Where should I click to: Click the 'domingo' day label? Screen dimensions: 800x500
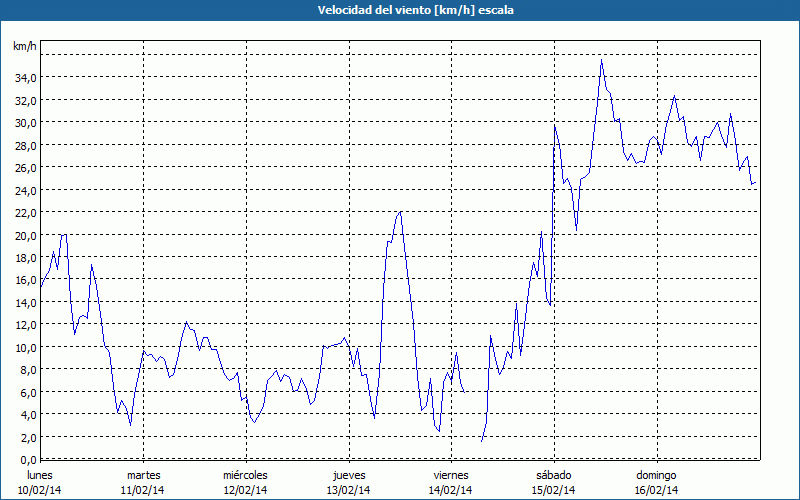tap(656, 475)
